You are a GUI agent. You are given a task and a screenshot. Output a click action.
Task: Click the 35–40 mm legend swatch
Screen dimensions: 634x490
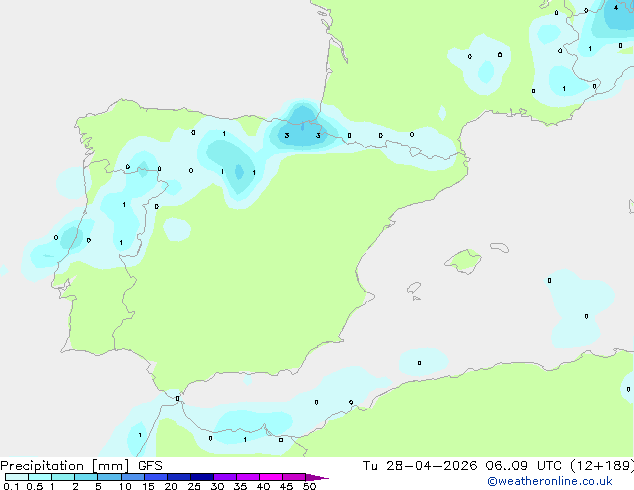(248, 477)
